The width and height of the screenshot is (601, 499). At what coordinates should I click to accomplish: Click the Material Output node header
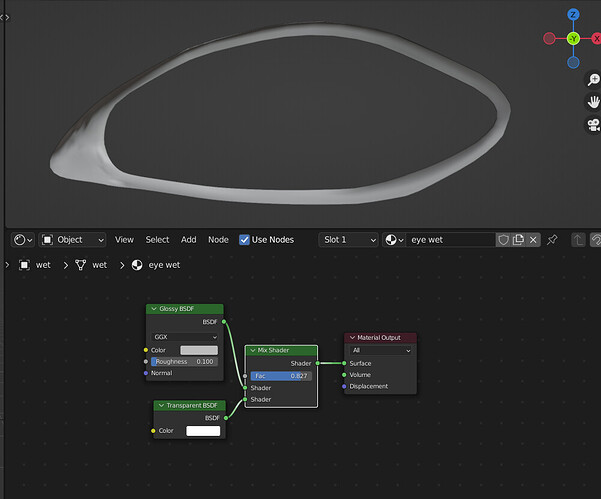[380, 338]
